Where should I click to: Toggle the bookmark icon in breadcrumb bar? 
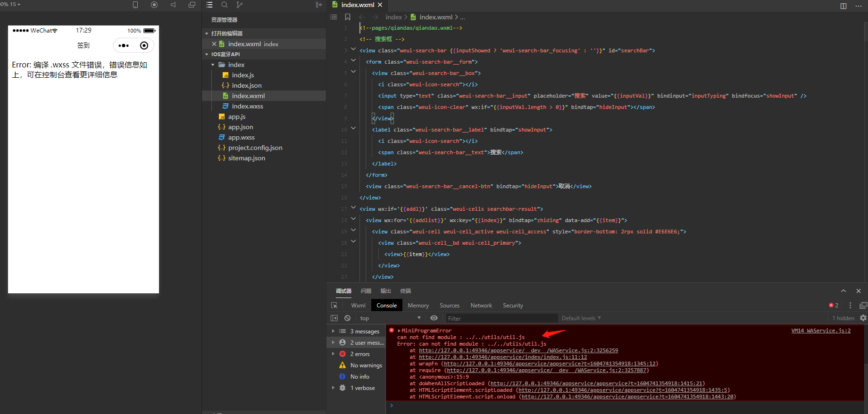tap(348, 17)
